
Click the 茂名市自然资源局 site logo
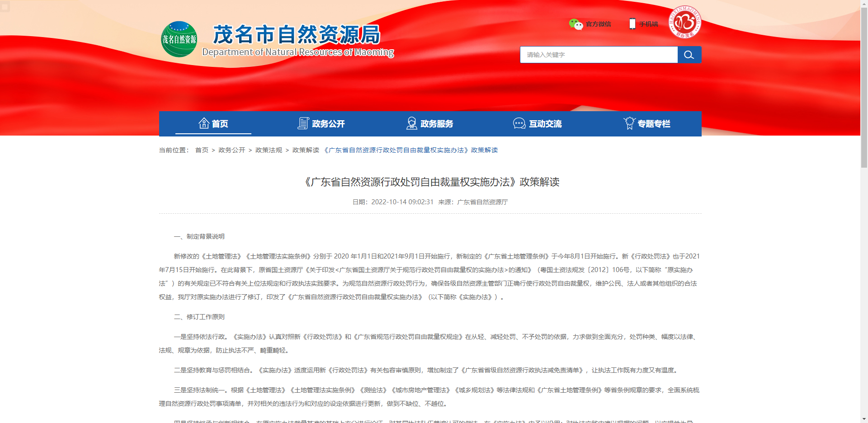tap(179, 39)
